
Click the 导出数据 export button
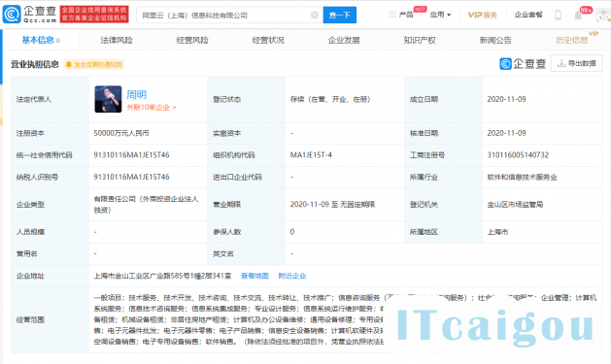click(576, 63)
